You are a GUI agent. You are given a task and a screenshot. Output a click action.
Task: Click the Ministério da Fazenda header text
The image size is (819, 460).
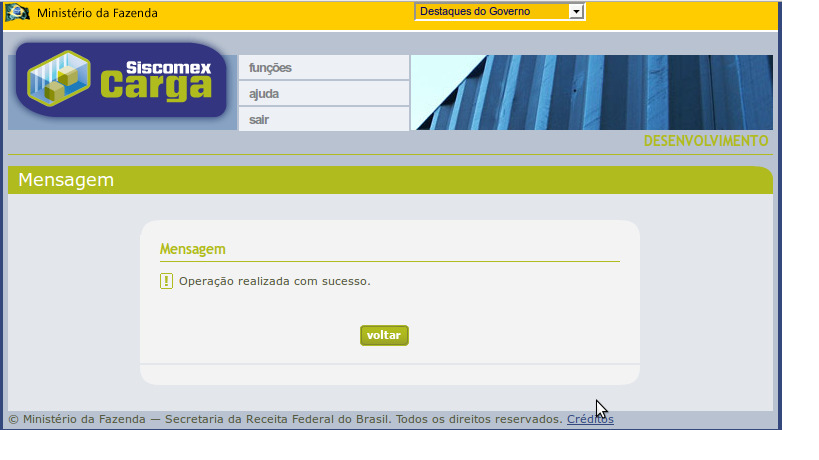click(97, 13)
